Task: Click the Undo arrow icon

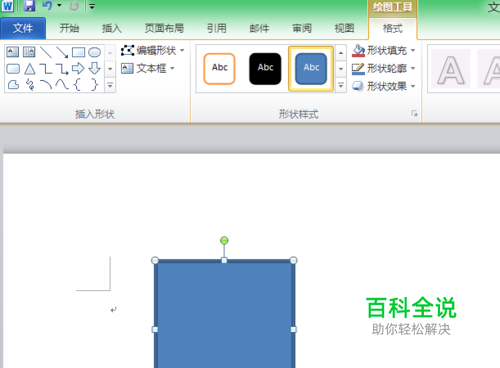Action: (47, 6)
